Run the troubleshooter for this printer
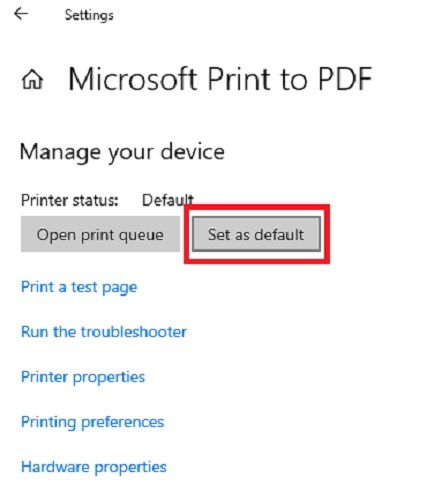Screen dimensions: 426x500 104,332
